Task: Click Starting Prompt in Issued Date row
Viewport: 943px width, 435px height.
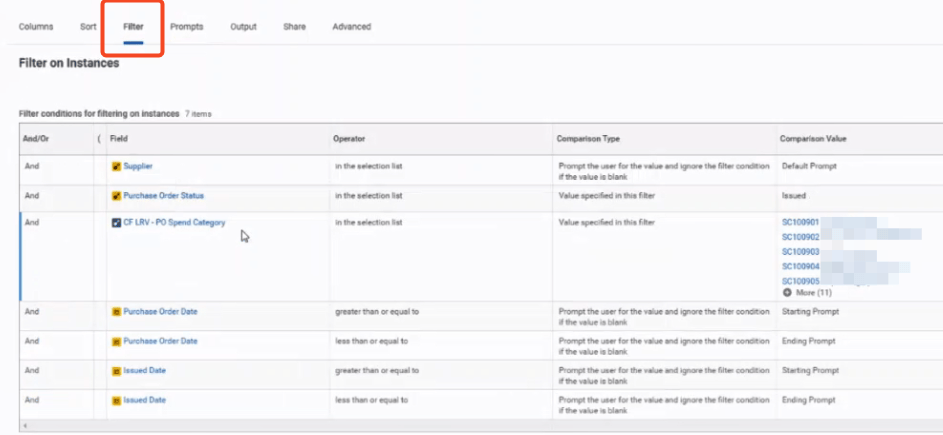Action: tap(810, 371)
